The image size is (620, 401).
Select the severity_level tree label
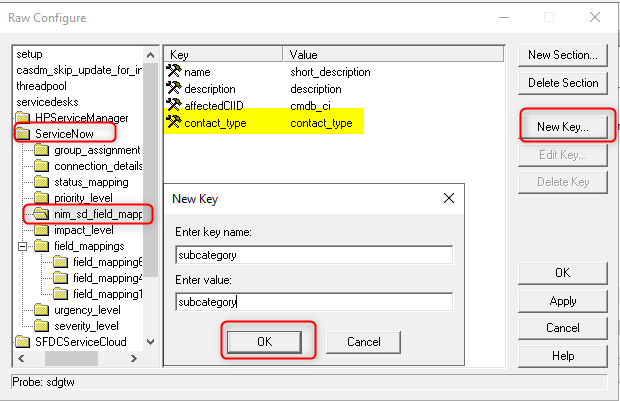coord(87,326)
